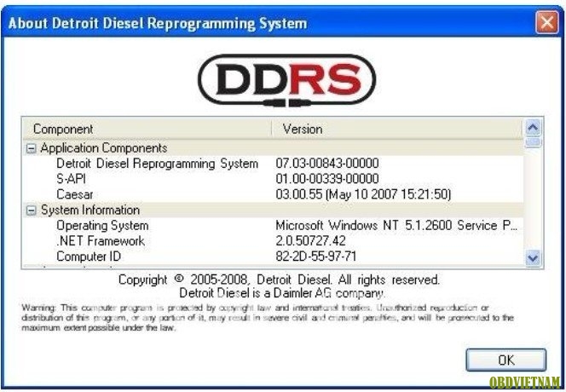Click version value 07.03-00843-00000
The height and width of the screenshot is (392, 566).
coord(327,163)
